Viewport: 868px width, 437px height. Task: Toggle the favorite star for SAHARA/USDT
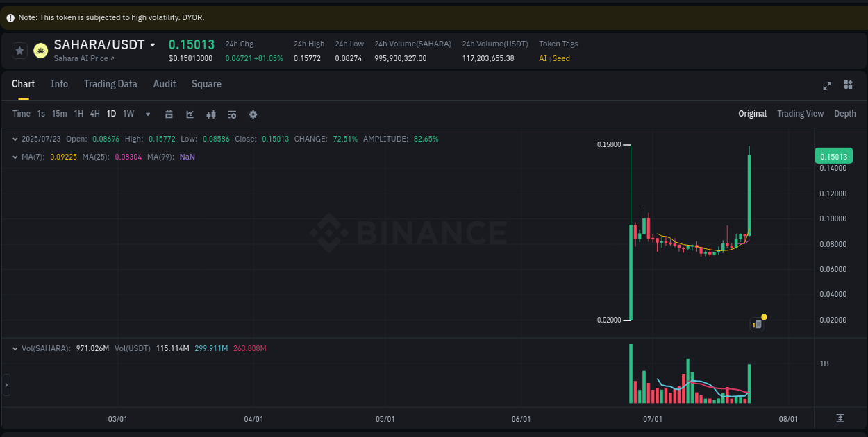[x=19, y=50]
